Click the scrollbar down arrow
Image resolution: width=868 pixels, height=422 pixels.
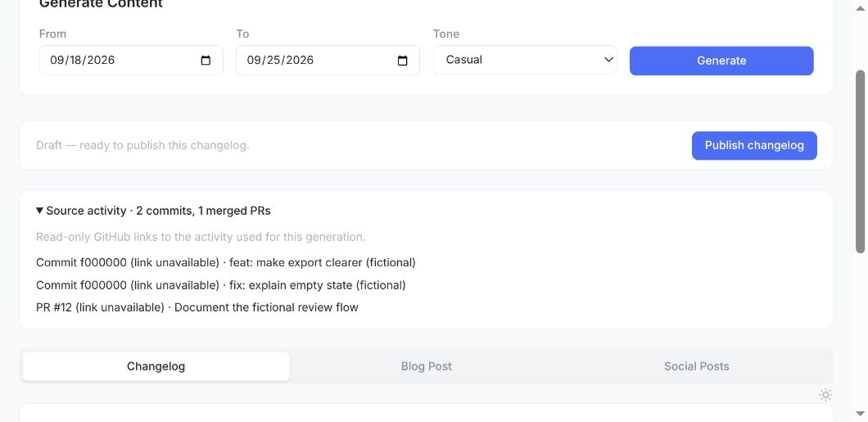tap(861, 414)
